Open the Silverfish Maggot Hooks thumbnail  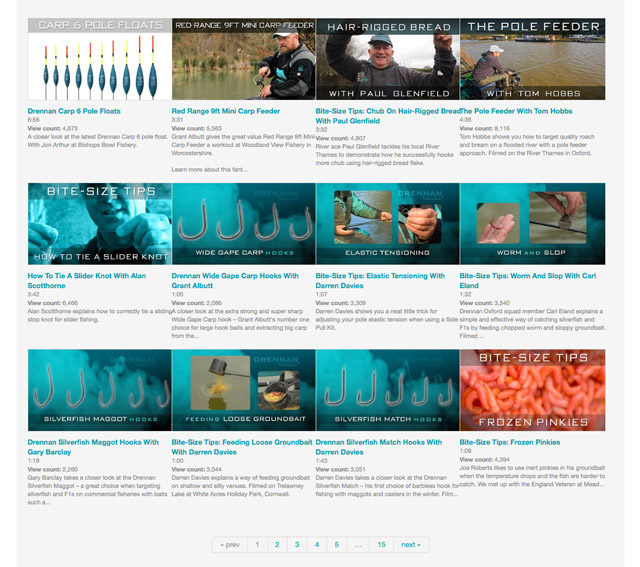(100, 390)
